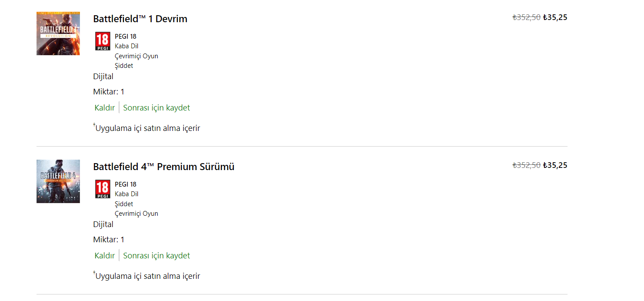Click the crossed-out ₺352,50 price for Battlefield 1

click(x=526, y=17)
